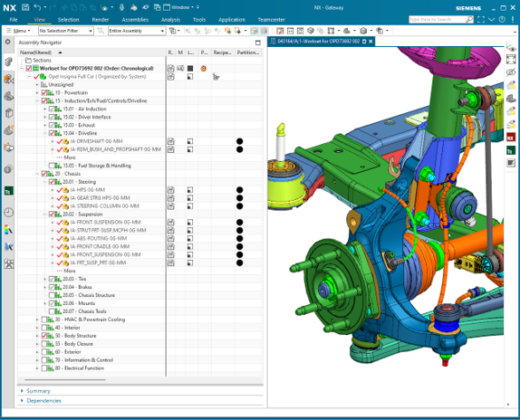Screen dimensions: 520x420
Task: Click the Fit view icon on right toolbar
Action: point(511,60)
